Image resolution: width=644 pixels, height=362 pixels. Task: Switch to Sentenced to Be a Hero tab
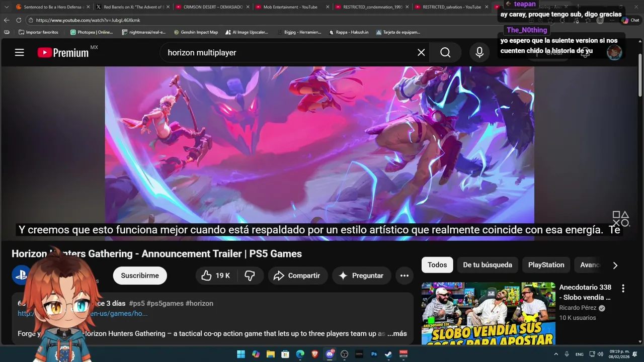53,7
